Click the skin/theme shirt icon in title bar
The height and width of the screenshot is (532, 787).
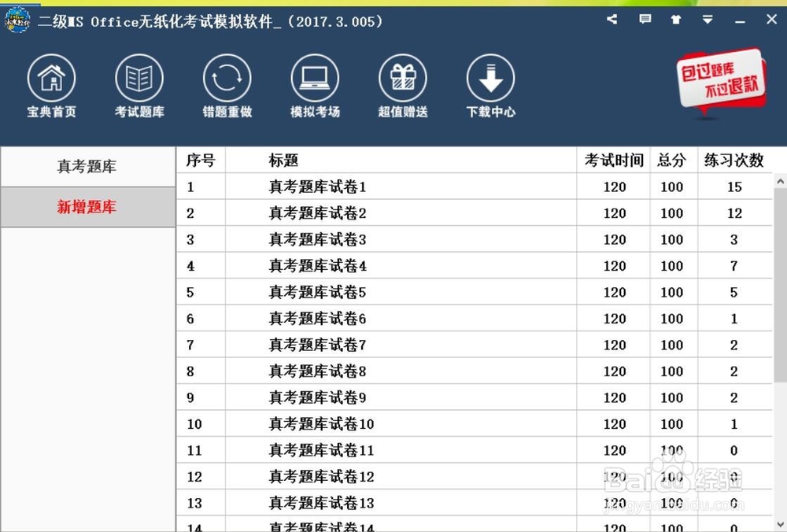point(676,20)
